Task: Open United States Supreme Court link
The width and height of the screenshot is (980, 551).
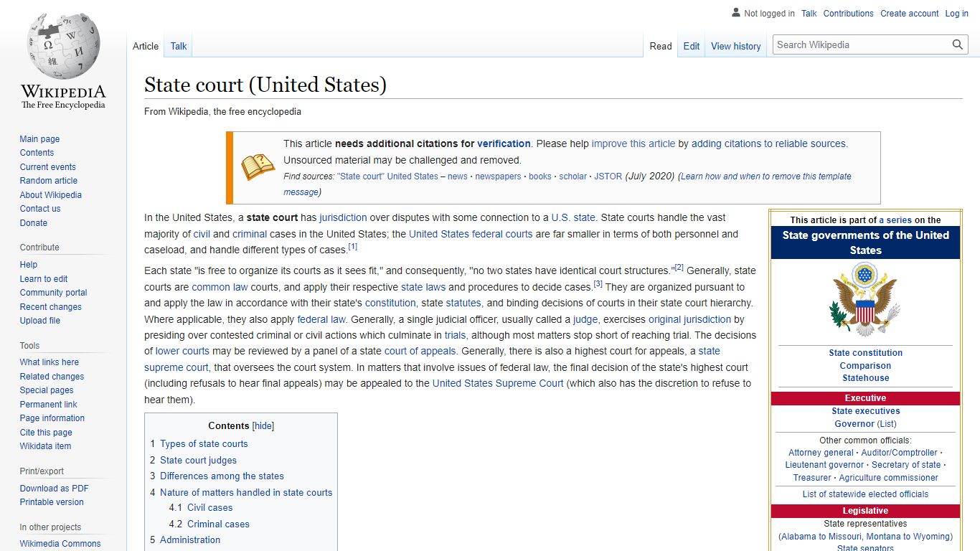Action: tap(498, 383)
